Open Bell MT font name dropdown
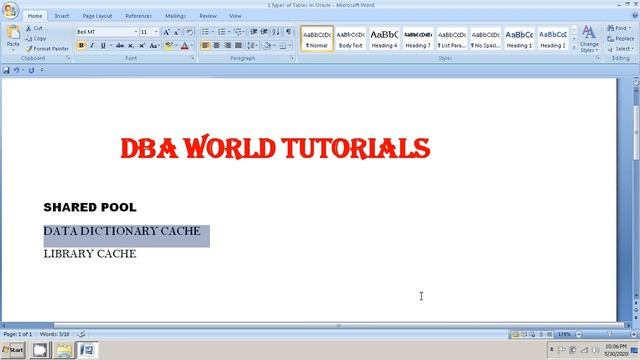 coord(136,32)
